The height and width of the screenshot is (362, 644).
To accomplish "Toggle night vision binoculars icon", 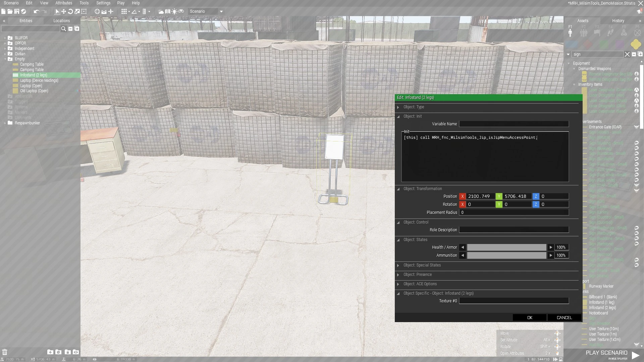I will coord(181,11).
